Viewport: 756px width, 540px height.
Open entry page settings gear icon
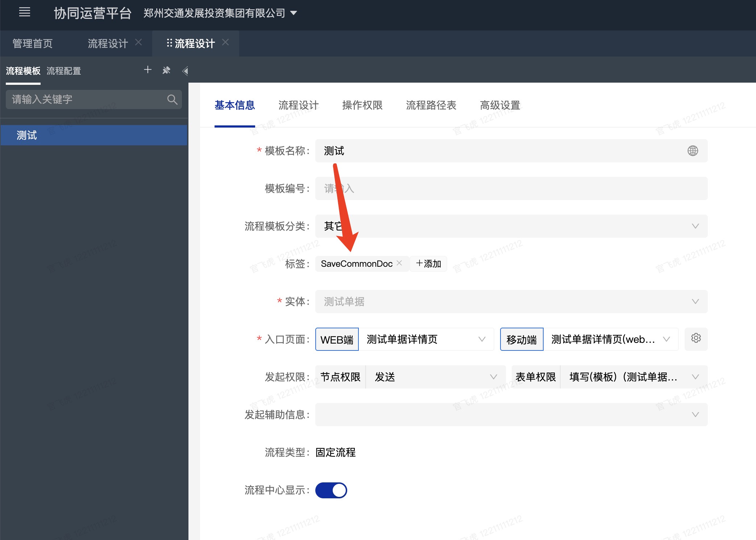[696, 338]
